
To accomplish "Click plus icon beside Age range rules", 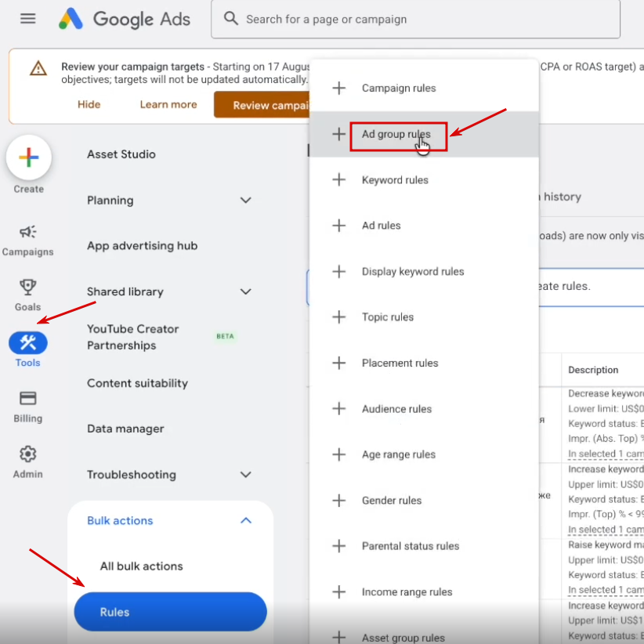I will pyautogui.click(x=338, y=454).
